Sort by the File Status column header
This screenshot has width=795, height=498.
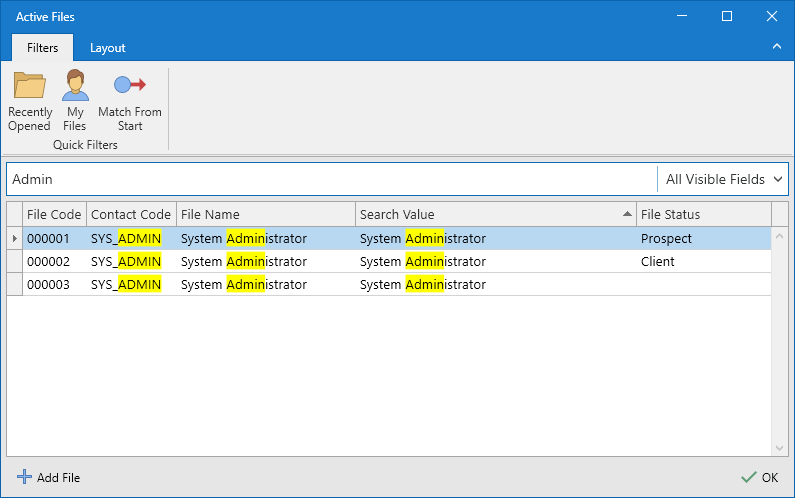(704, 215)
